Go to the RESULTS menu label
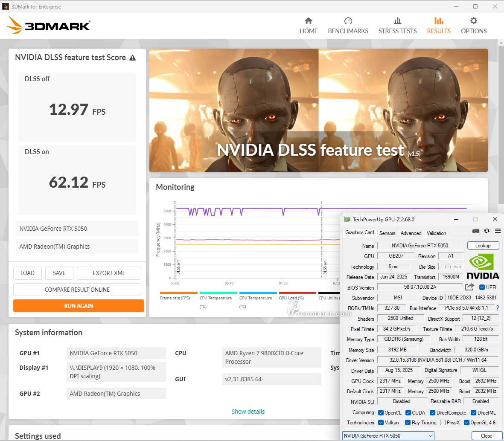Screen dimensions: 504x441 pos(439,31)
